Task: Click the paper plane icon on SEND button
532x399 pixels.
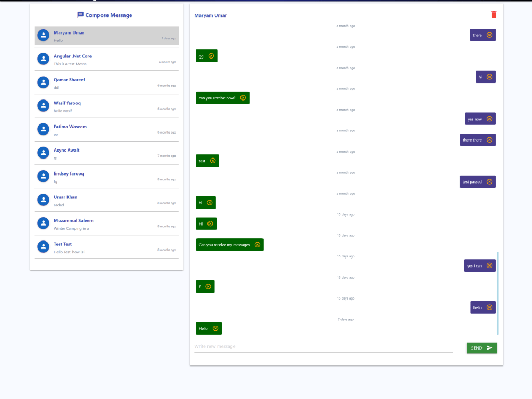Action: pos(489,347)
